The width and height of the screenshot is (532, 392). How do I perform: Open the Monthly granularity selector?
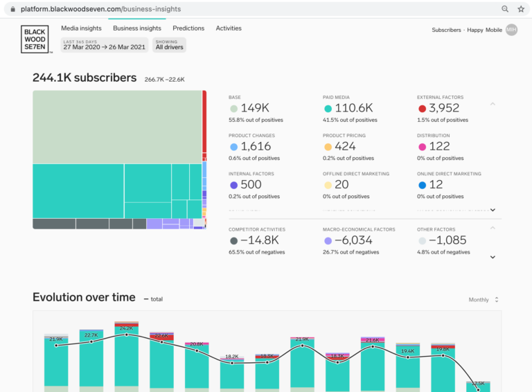484,300
